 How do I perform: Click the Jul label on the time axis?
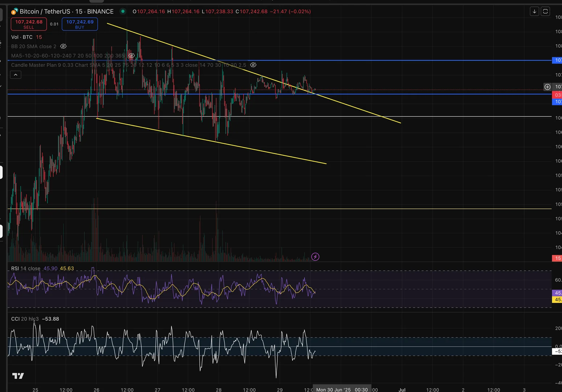(402, 390)
